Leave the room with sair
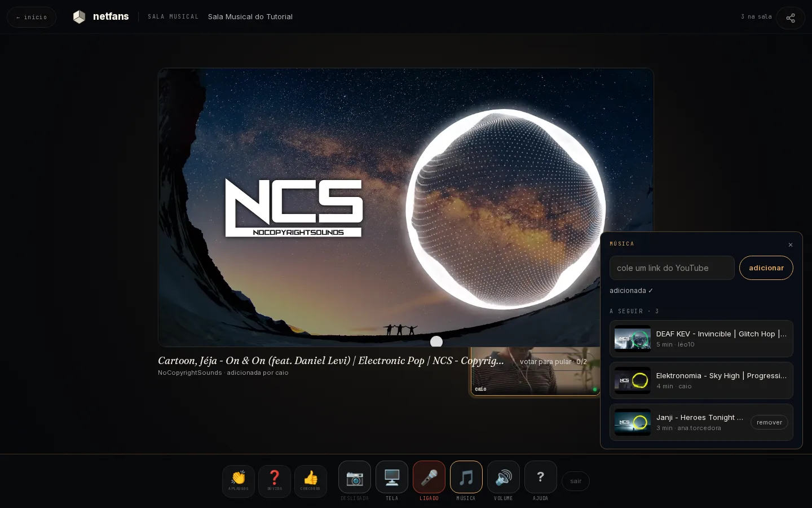This screenshot has height=508, width=812. 576,481
